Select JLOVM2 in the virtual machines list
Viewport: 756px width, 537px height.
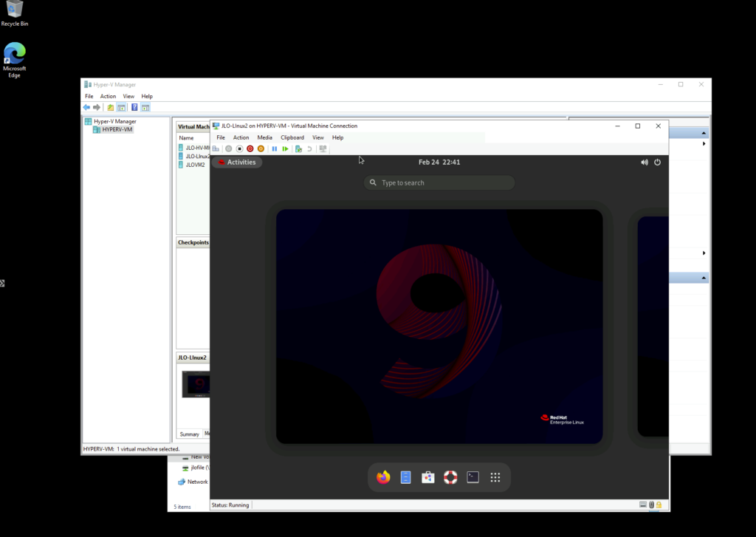(x=196, y=165)
